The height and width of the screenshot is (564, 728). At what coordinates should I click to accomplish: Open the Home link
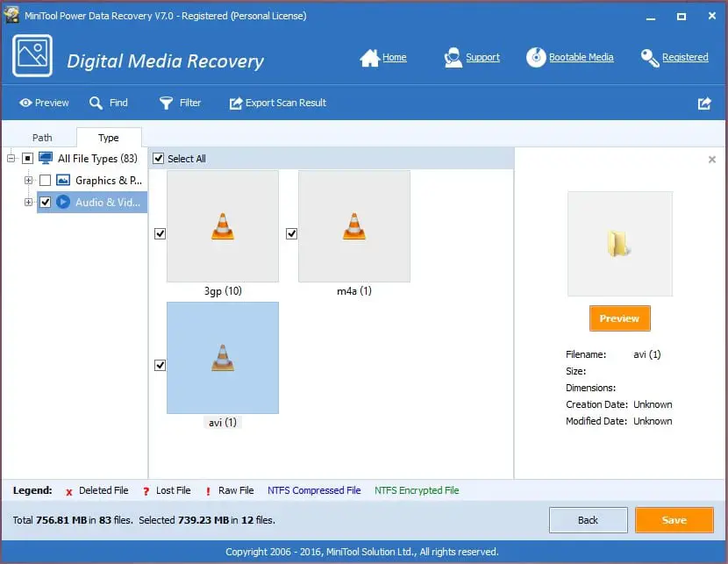click(394, 57)
